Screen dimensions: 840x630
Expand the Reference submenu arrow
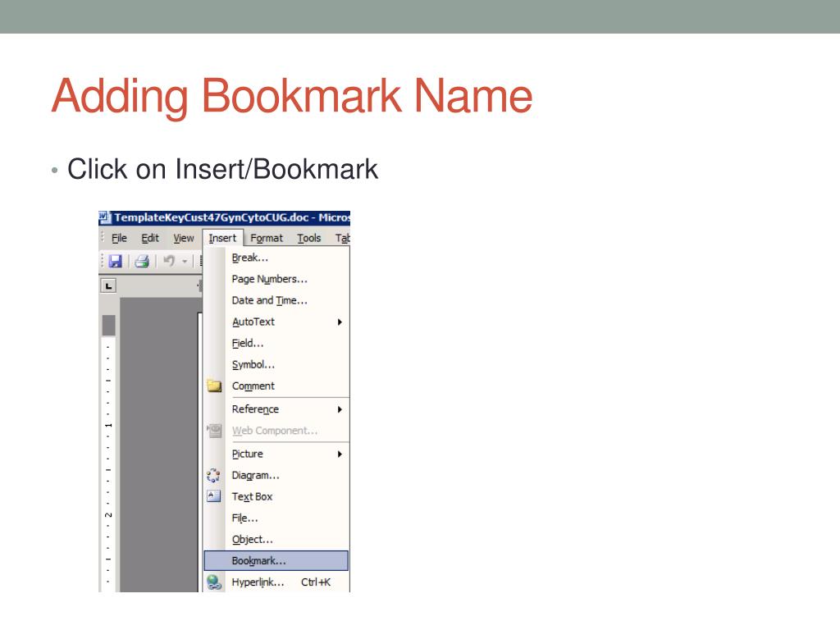340,409
